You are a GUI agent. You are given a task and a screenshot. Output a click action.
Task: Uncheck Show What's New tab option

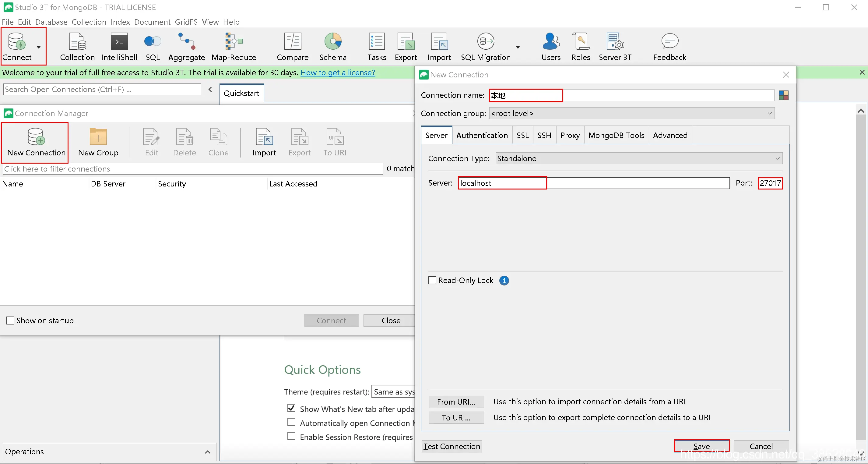[291, 408]
